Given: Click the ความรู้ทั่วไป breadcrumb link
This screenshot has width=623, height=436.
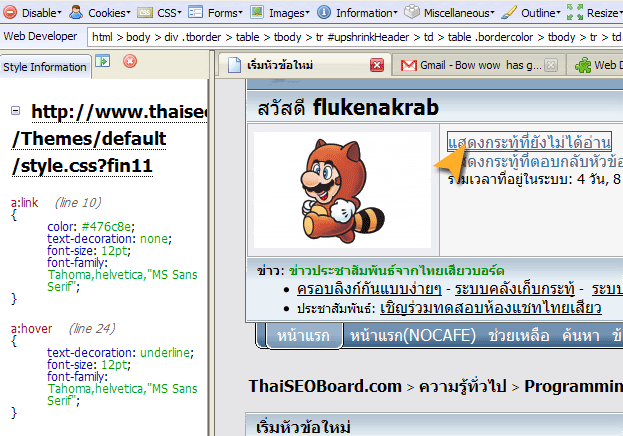Looking at the screenshot, I should tap(463, 386).
